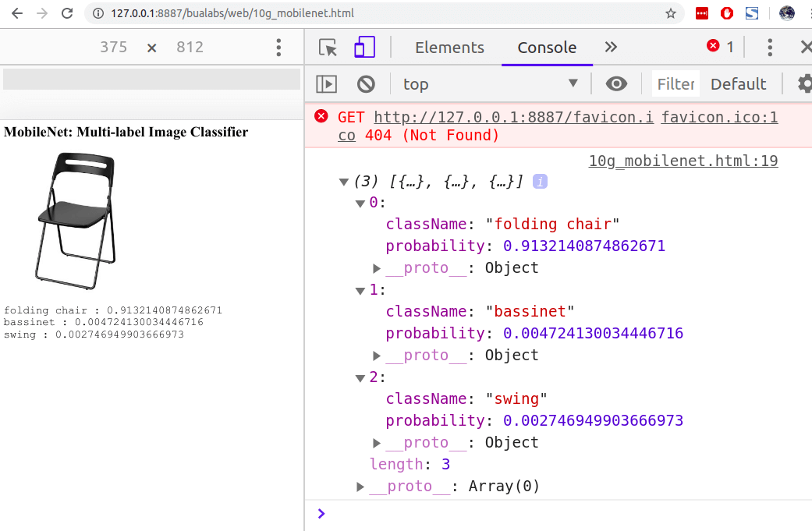Open the Default log levels dropdown
This screenshot has height=531, width=812.
(x=738, y=84)
